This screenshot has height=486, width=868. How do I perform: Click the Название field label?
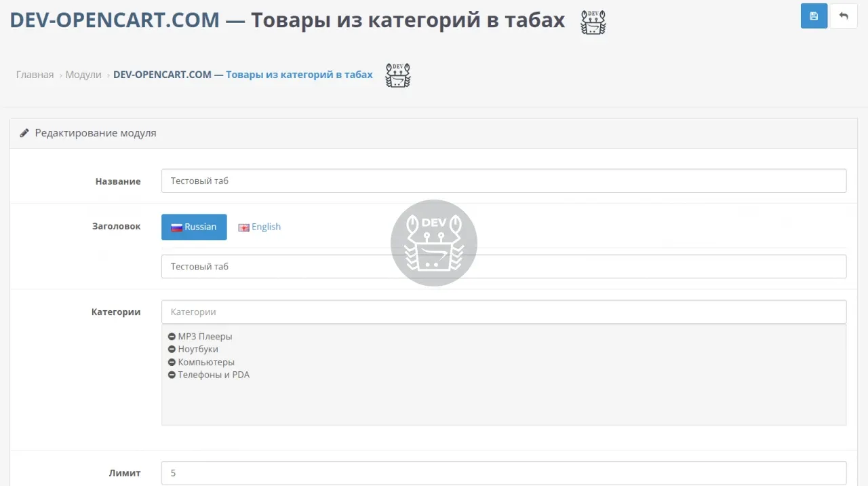coord(118,182)
